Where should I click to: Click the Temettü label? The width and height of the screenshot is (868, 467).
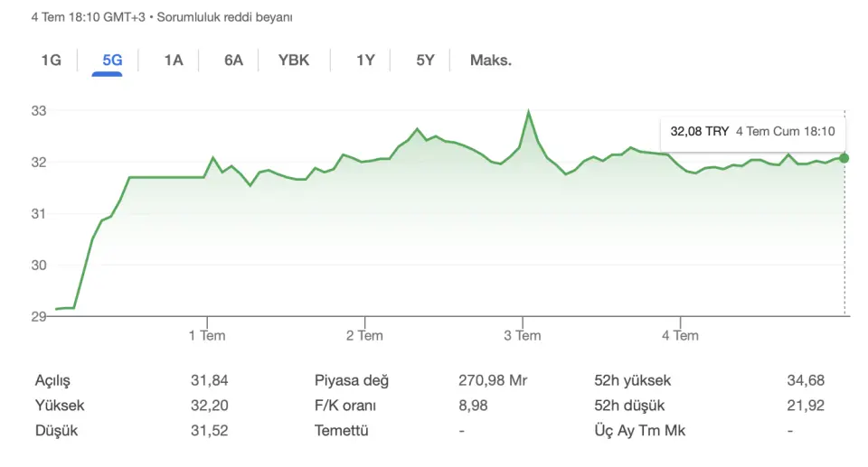click(x=341, y=431)
